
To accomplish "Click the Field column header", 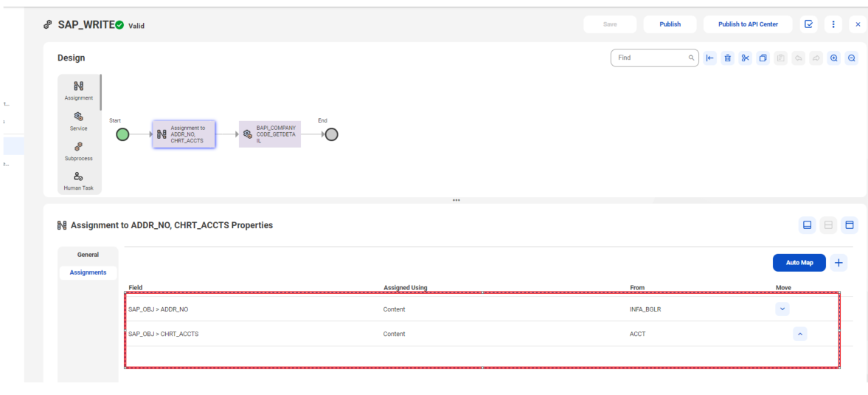I will click(x=136, y=288).
